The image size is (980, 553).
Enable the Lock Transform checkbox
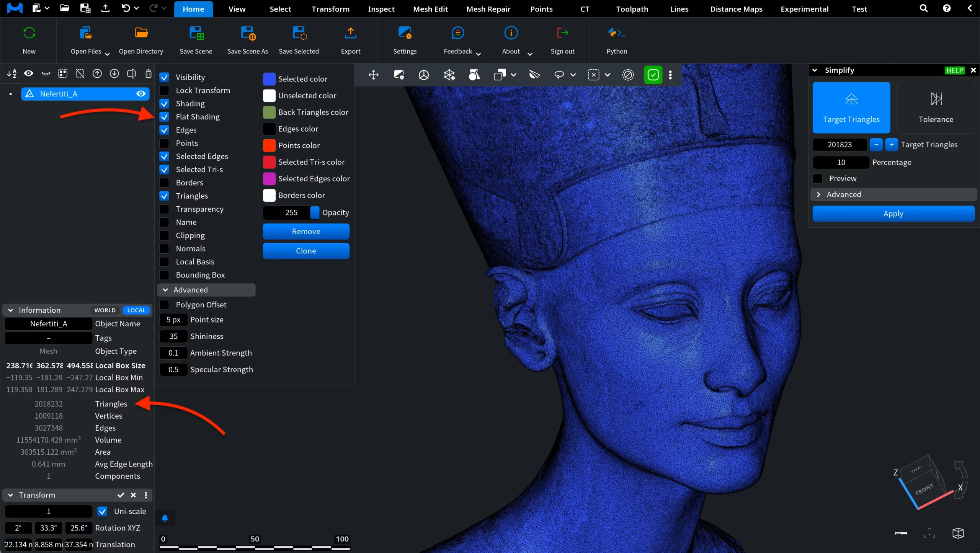164,90
